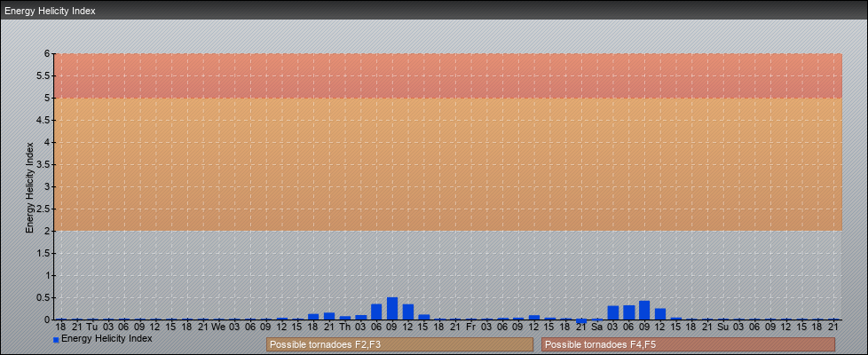Click the Possible tornadoes F2,F3 legend box
Image resolution: width=868 pixels, height=355 pixels.
pos(399,344)
